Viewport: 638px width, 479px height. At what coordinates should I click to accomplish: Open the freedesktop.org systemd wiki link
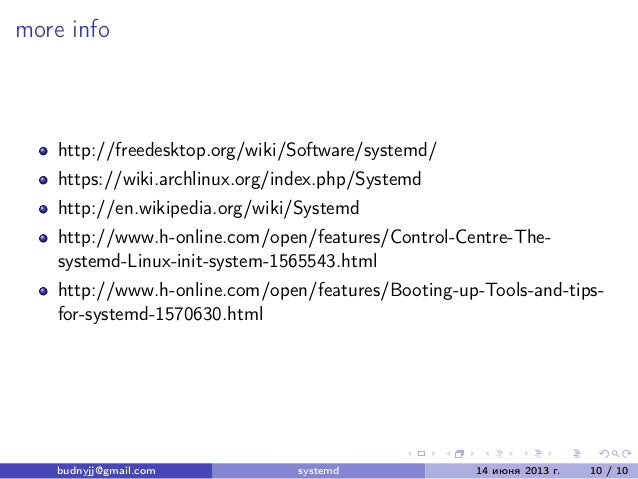(x=247, y=150)
